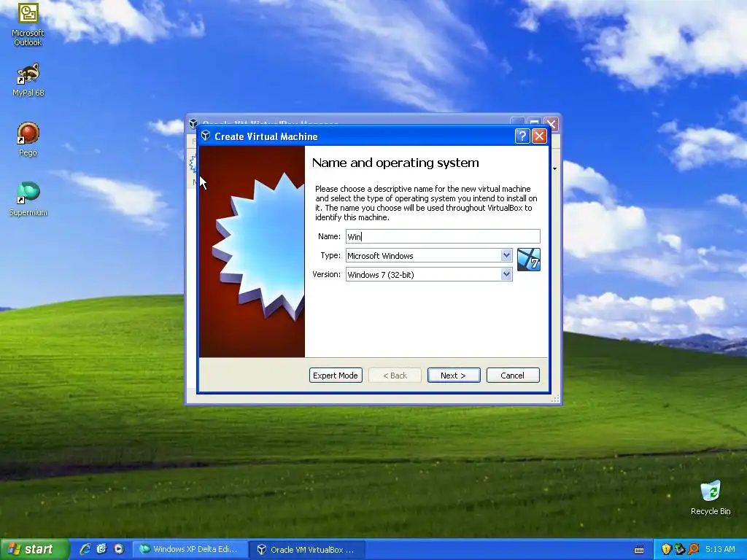Close the Create Virtual Machine dialog

pyautogui.click(x=539, y=136)
